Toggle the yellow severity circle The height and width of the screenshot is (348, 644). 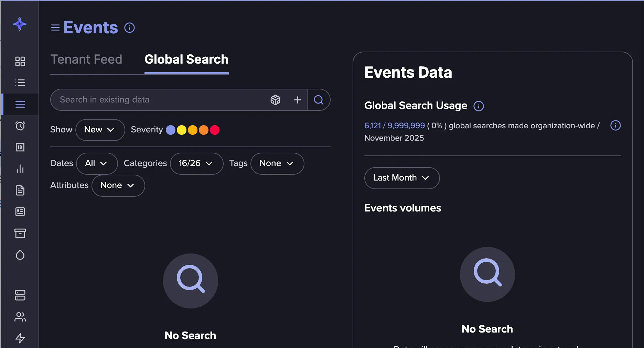pos(182,130)
